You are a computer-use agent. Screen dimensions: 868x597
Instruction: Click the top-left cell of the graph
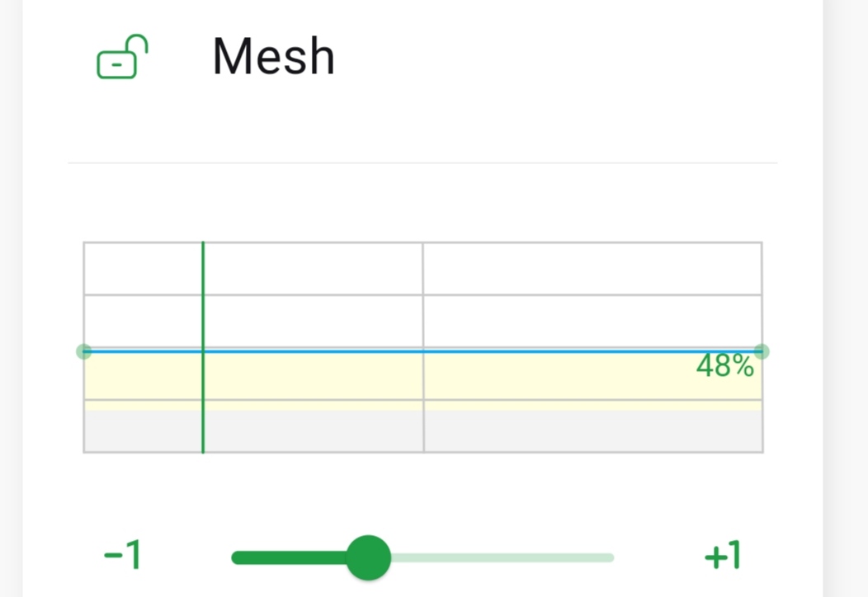[x=143, y=268]
